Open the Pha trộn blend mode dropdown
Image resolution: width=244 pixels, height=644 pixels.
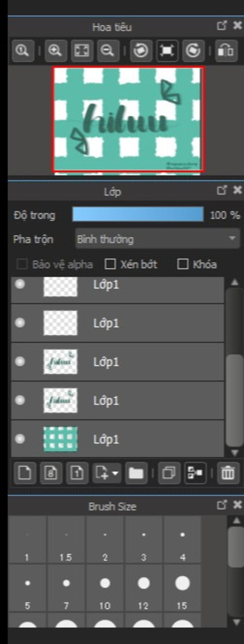coord(158,239)
